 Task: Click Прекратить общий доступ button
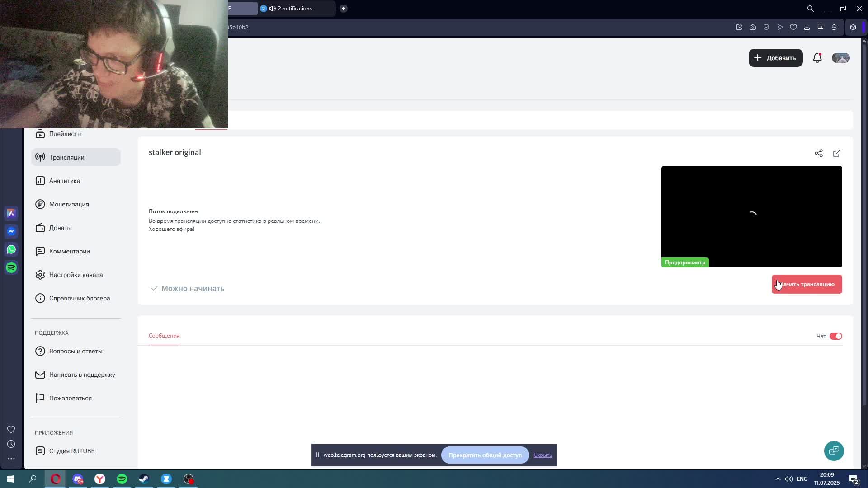(x=485, y=455)
